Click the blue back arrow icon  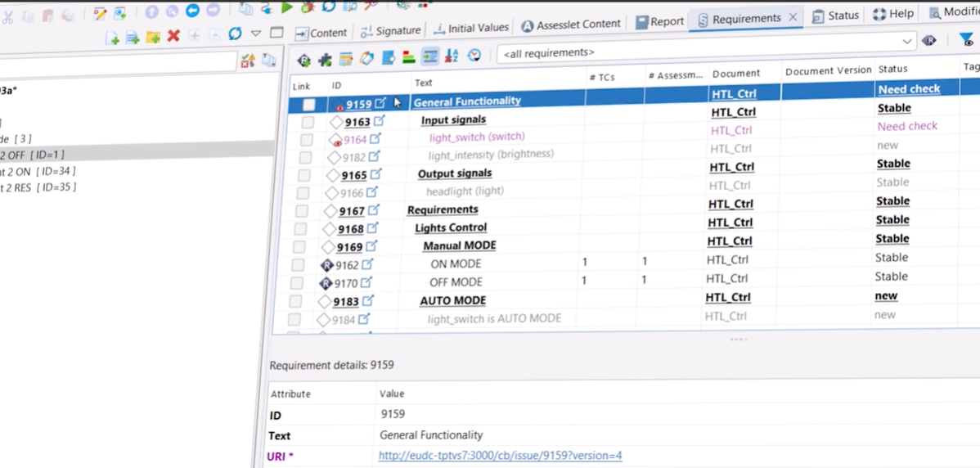tap(192, 11)
